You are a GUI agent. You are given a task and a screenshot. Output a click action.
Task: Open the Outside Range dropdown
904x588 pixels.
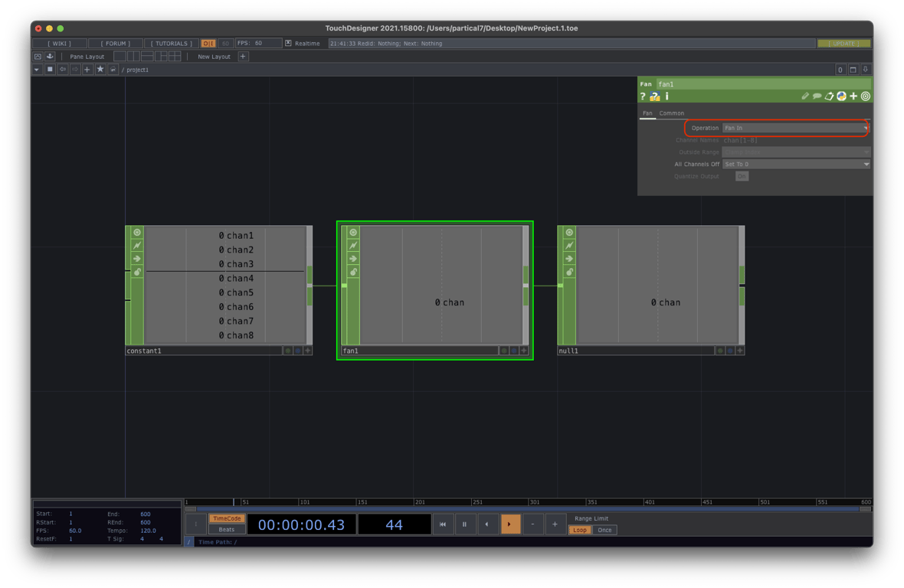click(796, 152)
